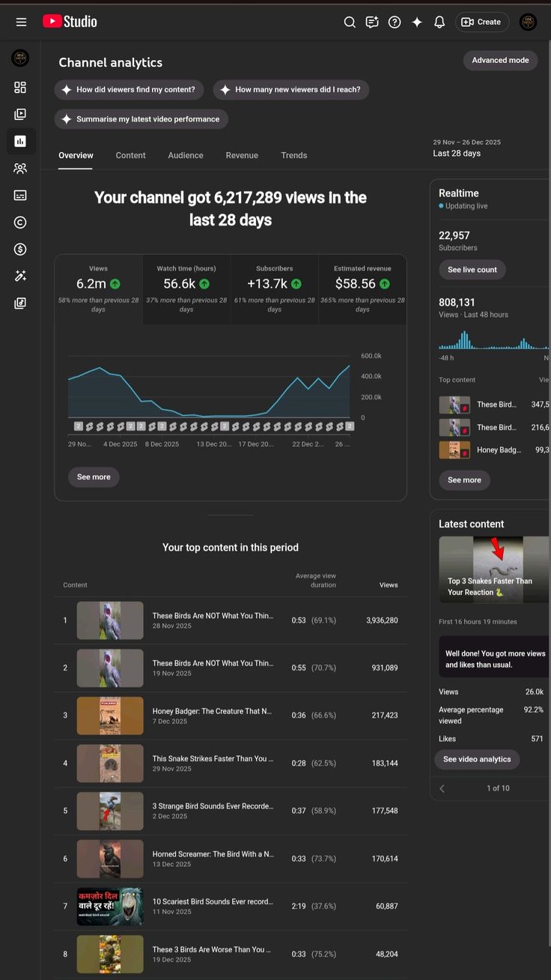
Task: Open Top 3 Snakes latest content thumbnail
Action: (x=493, y=569)
